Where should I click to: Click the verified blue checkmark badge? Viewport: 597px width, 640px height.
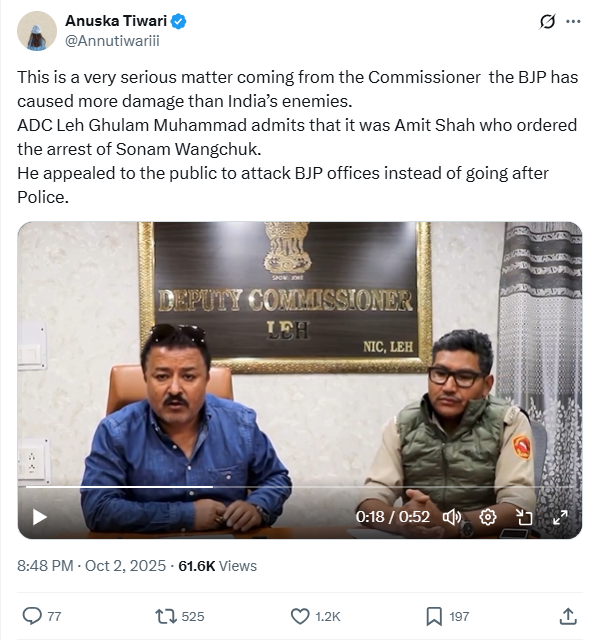(x=178, y=21)
